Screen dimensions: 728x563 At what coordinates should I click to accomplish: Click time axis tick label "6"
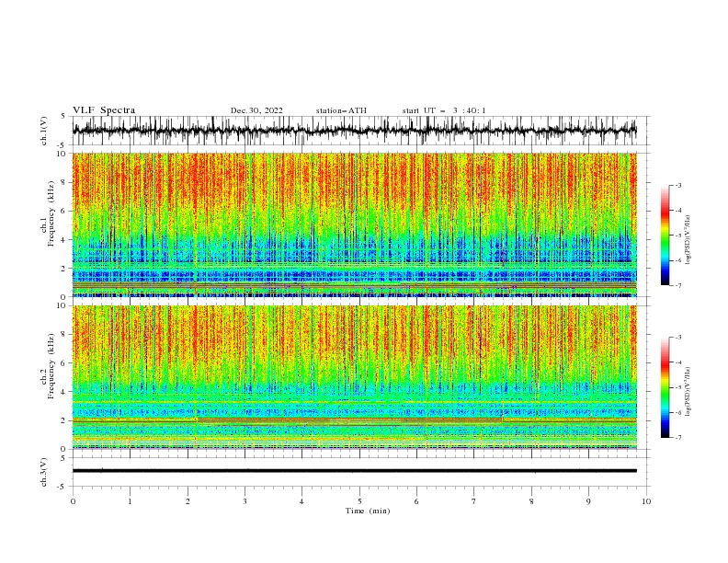(x=416, y=501)
